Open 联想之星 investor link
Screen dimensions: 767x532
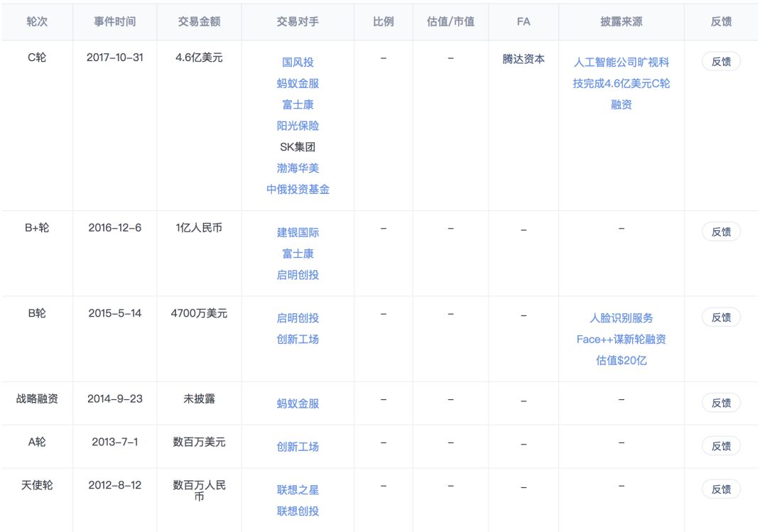tap(298, 490)
